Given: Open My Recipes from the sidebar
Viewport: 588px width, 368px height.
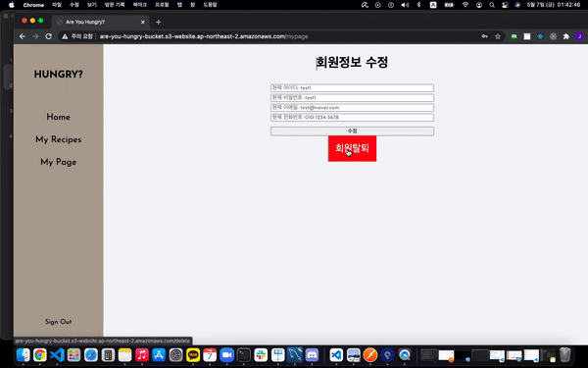Looking at the screenshot, I should pyautogui.click(x=58, y=139).
